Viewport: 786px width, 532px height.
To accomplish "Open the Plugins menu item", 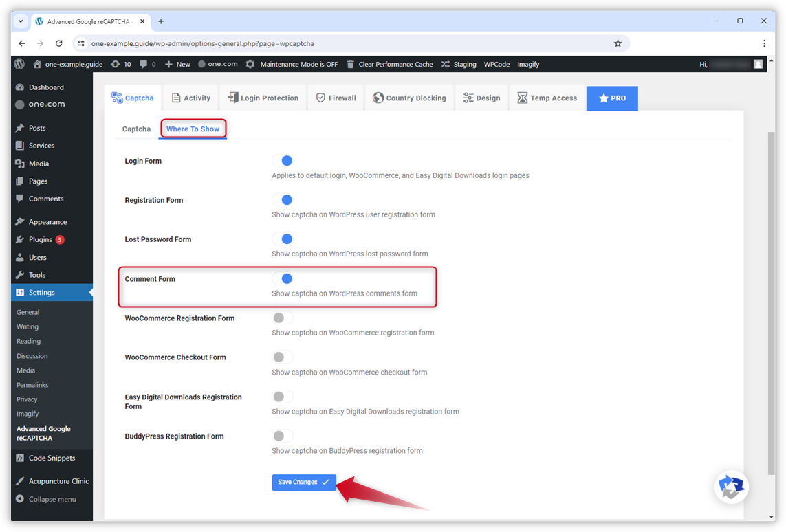I will click(x=40, y=239).
